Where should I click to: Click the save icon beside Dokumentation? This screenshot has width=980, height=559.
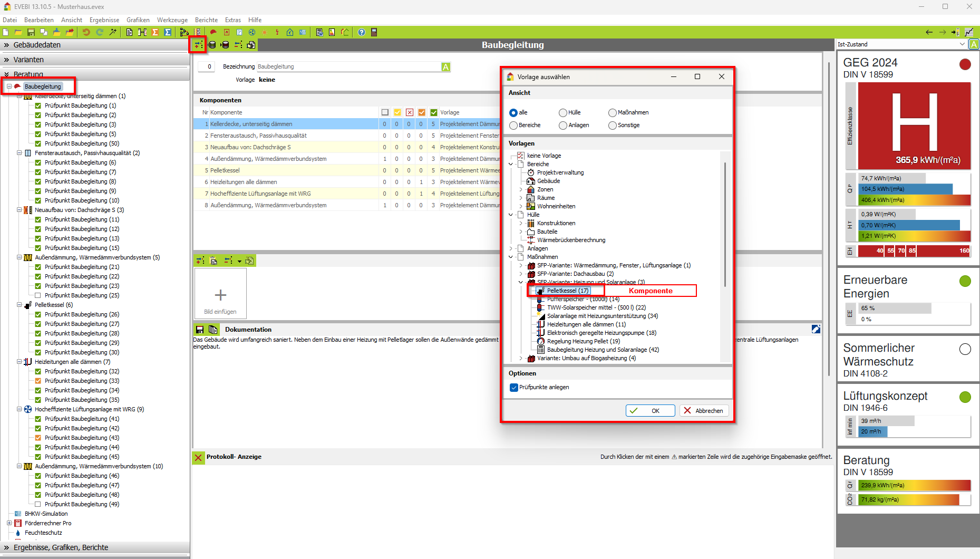click(x=200, y=330)
